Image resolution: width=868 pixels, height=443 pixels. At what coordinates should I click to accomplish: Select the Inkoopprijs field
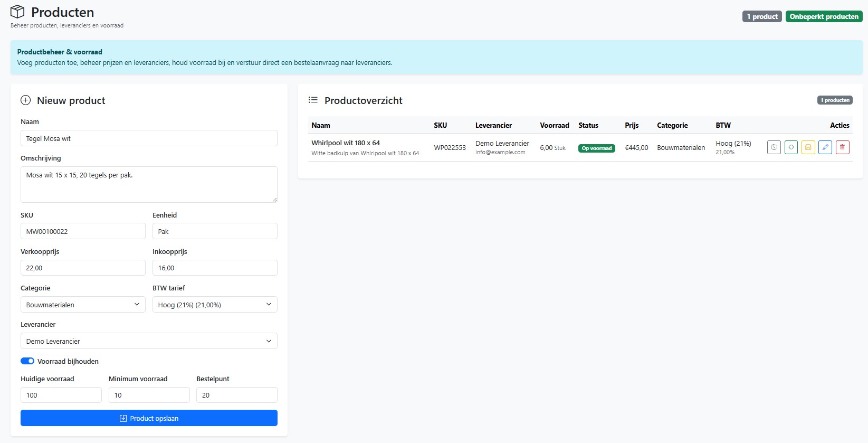click(x=215, y=268)
